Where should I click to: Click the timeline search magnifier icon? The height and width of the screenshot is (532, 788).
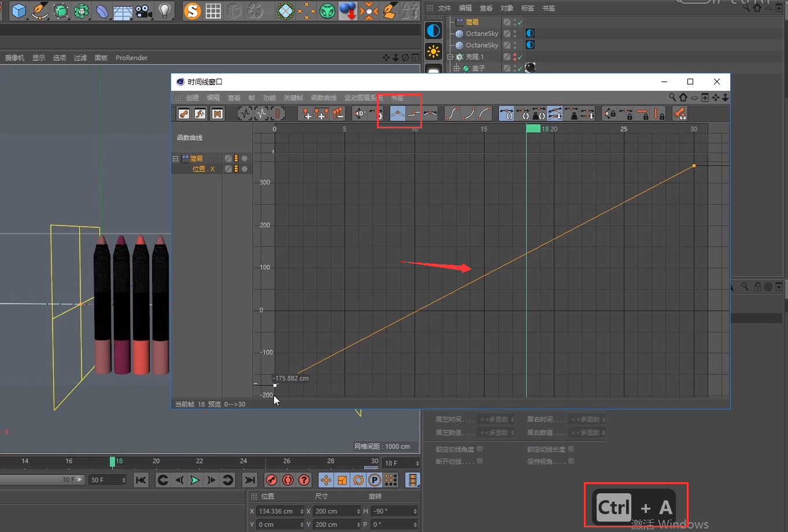click(x=672, y=98)
